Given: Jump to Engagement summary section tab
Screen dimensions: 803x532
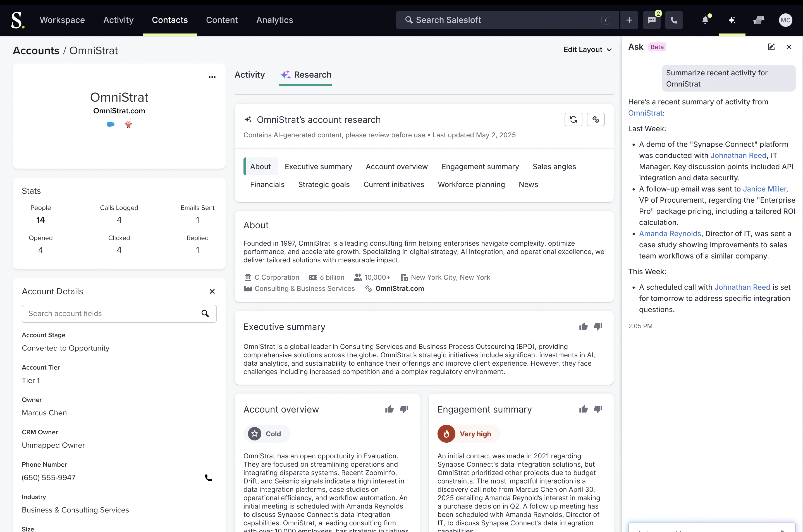Looking at the screenshot, I should point(480,167).
